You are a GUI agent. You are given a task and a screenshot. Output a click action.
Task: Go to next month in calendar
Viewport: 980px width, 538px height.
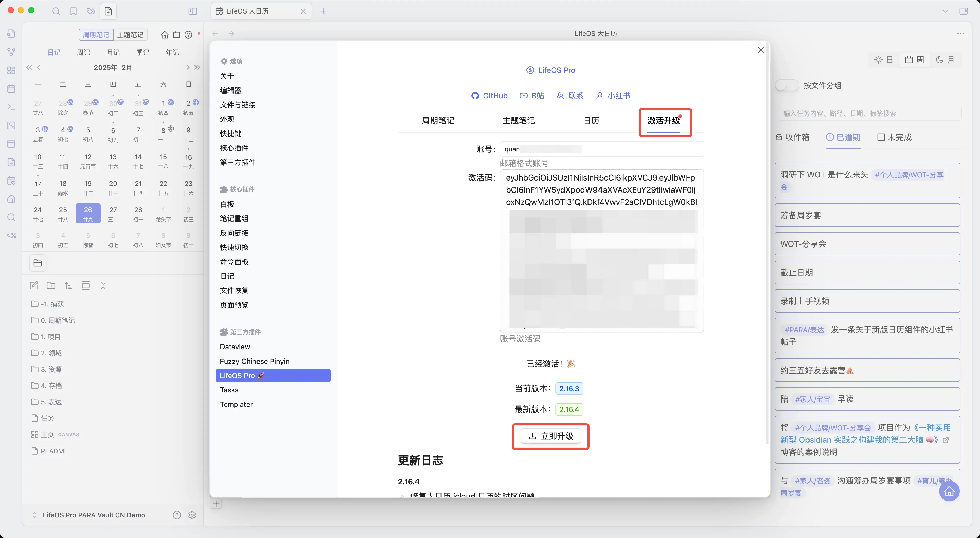[x=188, y=67]
